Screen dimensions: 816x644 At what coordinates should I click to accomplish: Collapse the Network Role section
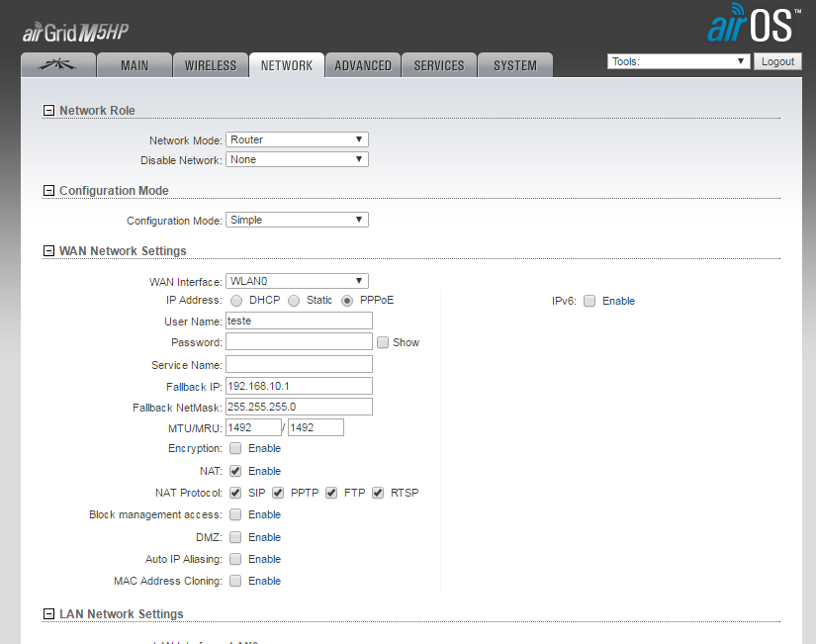pos(48,111)
